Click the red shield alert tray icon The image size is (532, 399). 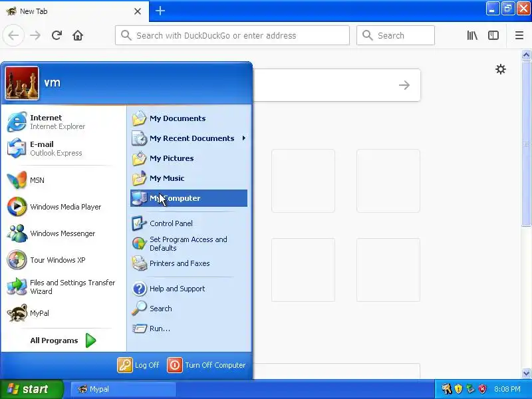point(483,389)
